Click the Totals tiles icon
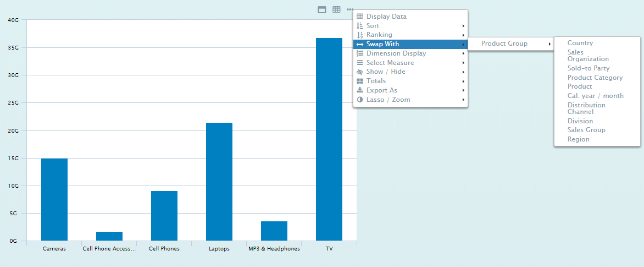The height and width of the screenshot is (267, 644). (360, 81)
